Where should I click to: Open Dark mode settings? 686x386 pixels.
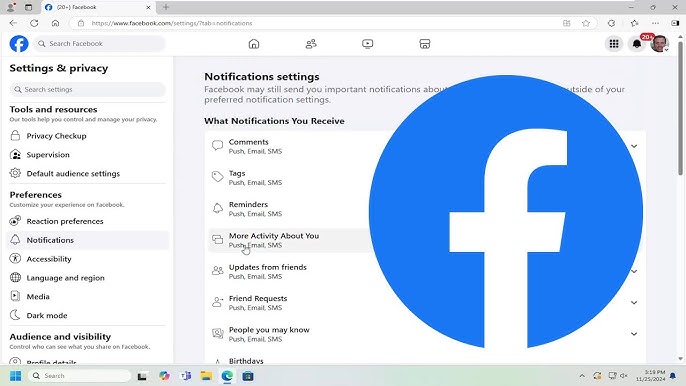tap(88, 315)
